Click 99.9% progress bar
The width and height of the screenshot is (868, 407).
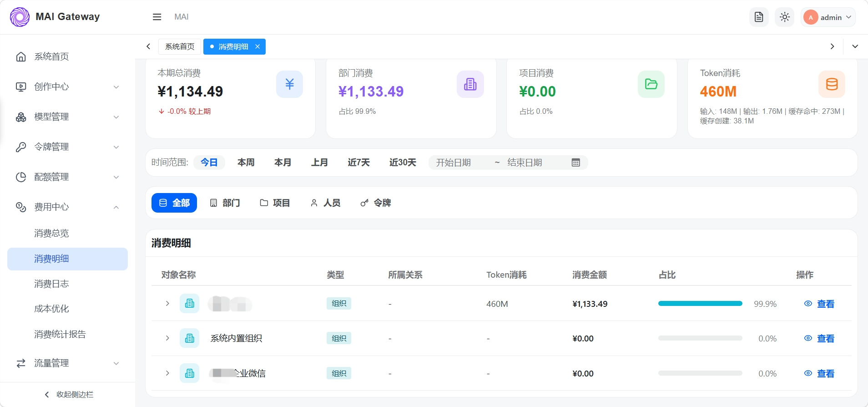pyautogui.click(x=700, y=304)
